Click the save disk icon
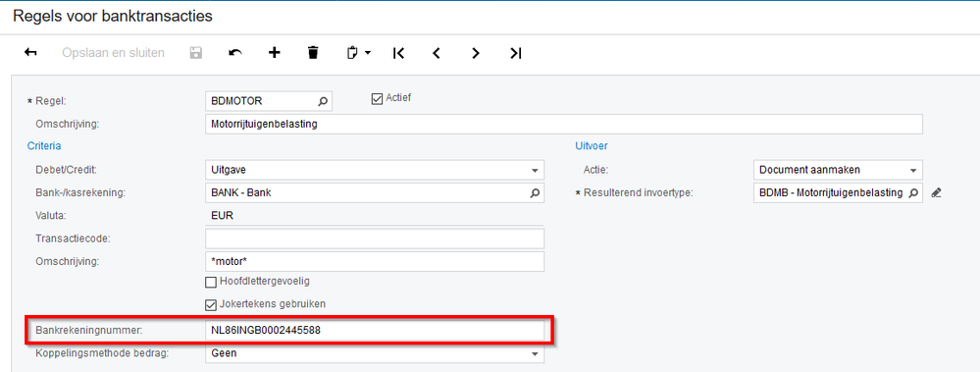Viewport: 980px width, 372px height. (195, 53)
